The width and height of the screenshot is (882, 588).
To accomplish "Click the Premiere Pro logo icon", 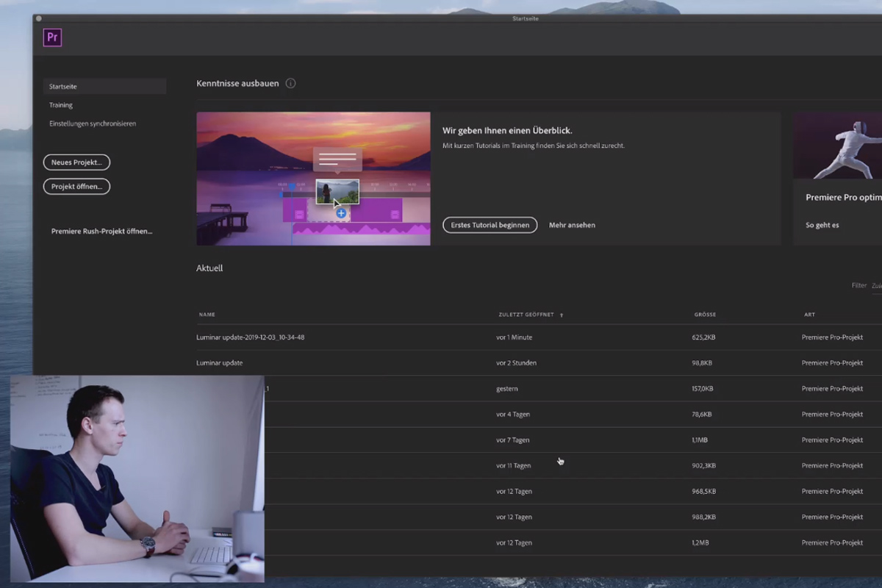I will coord(52,37).
